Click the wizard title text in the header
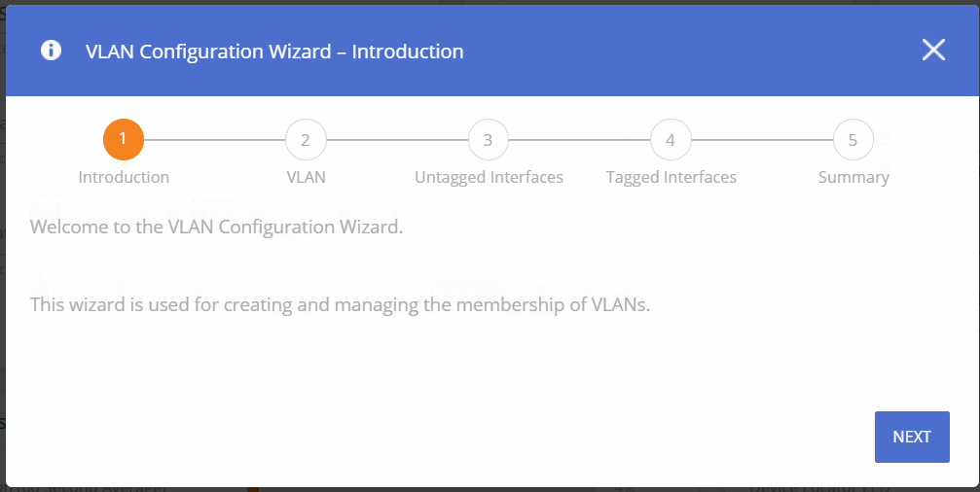980x492 pixels. tap(274, 51)
